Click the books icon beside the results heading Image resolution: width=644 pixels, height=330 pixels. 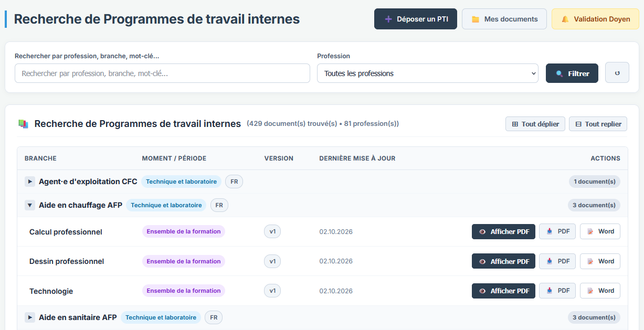pyautogui.click(x=23, y=124)
